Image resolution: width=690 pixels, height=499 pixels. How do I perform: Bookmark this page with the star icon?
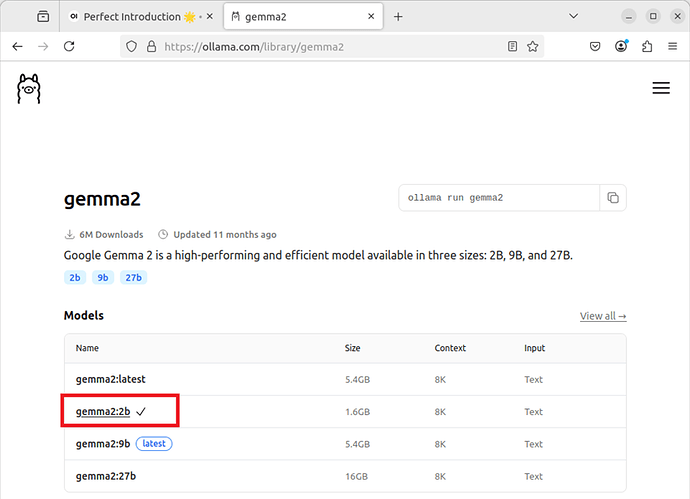(x=533, y=46)
